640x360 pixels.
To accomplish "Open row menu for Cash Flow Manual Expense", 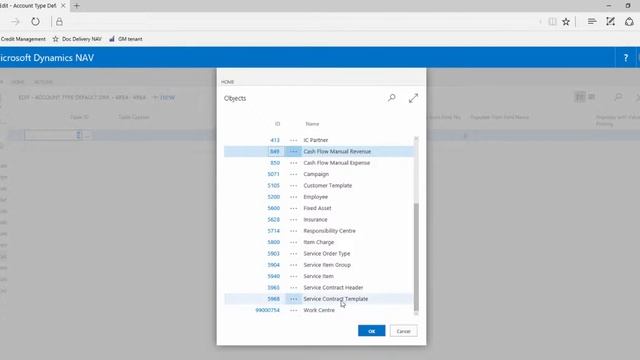I will 293,163.
